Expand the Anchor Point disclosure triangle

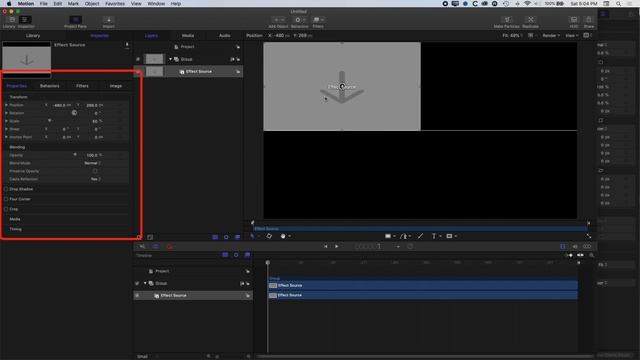coord(6,137)
